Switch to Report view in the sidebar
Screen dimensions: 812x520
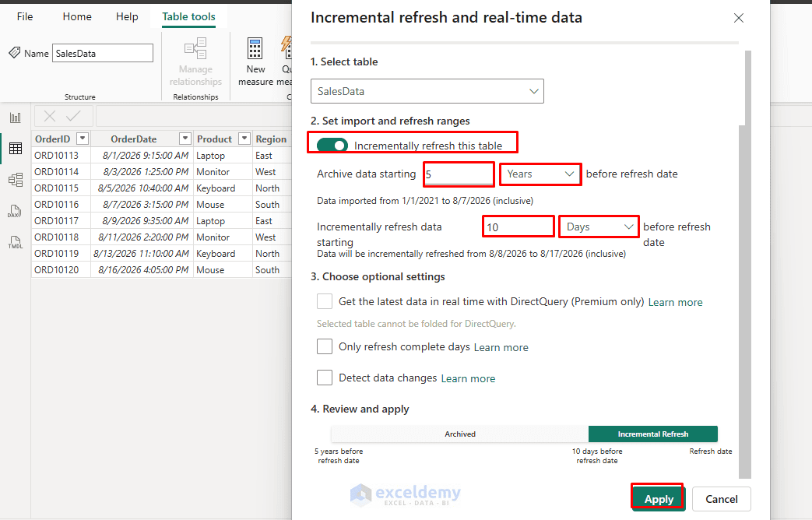coord(16,118)
